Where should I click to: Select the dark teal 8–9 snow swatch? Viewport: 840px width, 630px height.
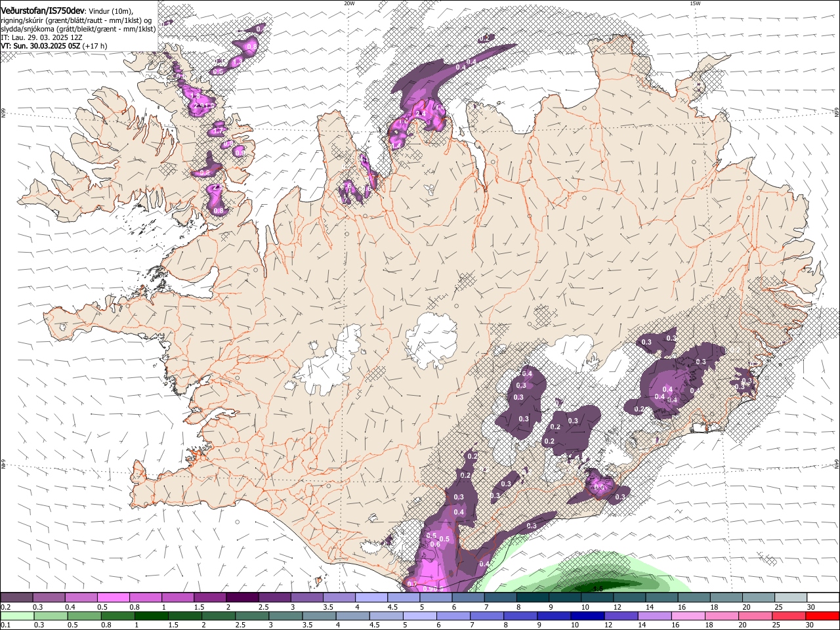coord(532,597)
